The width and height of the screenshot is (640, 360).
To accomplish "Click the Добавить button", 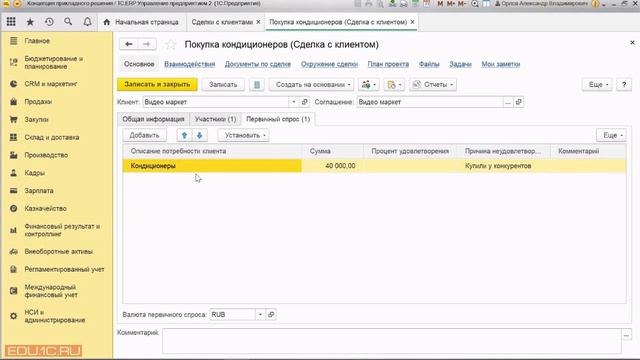I will tap(144, 135).
